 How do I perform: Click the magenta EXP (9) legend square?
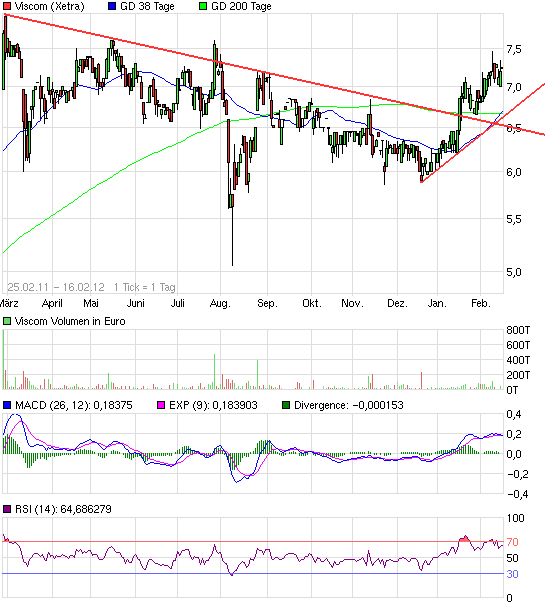click(x=161, y=405)
